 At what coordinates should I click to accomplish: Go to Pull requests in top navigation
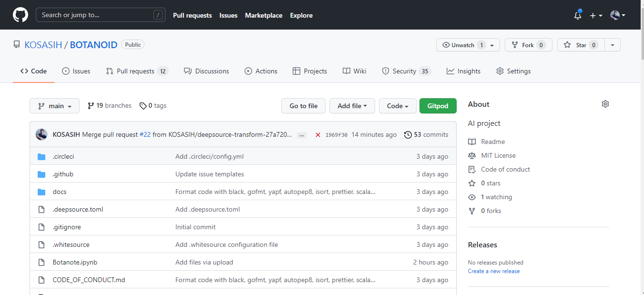(x=192, y=15)
